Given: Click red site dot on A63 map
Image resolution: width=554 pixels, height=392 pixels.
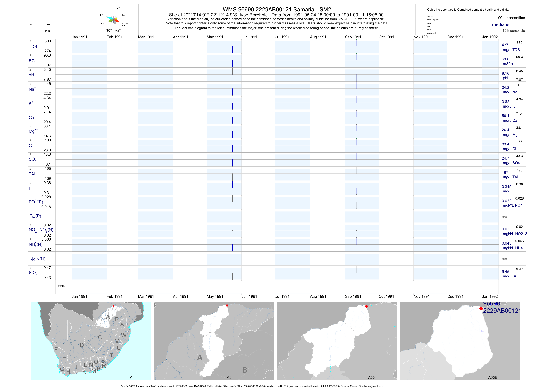Looking at the screenshot, I should [366, 306].
